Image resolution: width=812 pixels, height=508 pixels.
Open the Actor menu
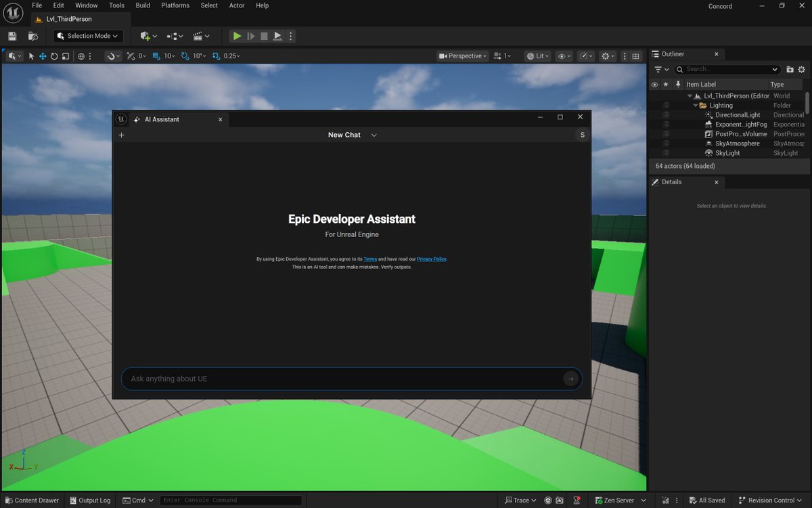coord(237,5)
